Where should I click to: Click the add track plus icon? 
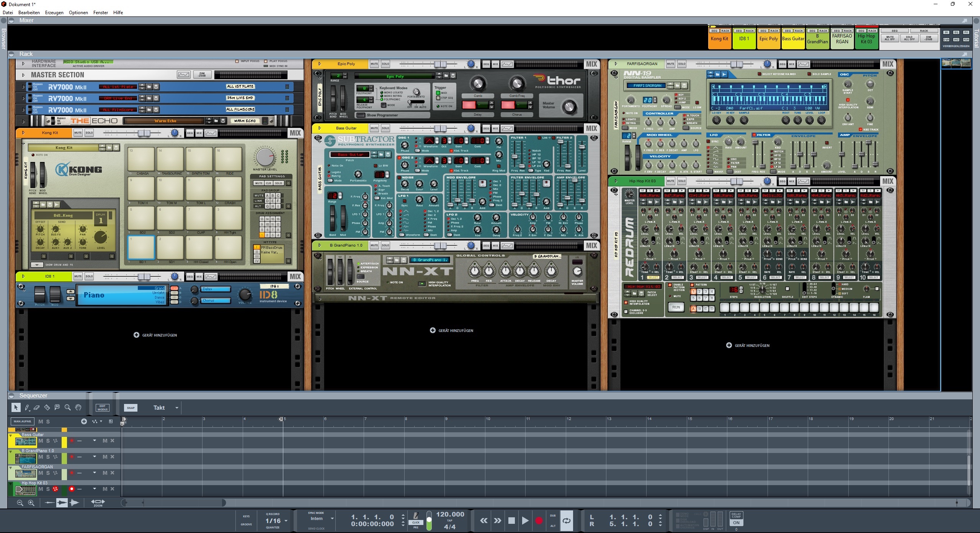pyautogui.click(x=84, y=421)
